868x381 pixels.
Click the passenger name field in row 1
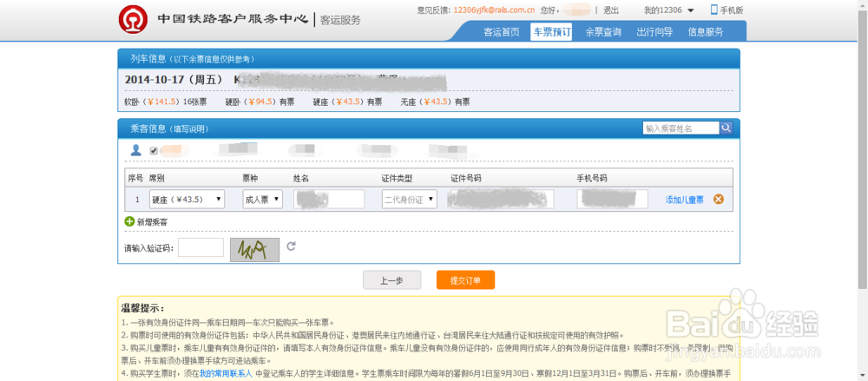(329, 200)
